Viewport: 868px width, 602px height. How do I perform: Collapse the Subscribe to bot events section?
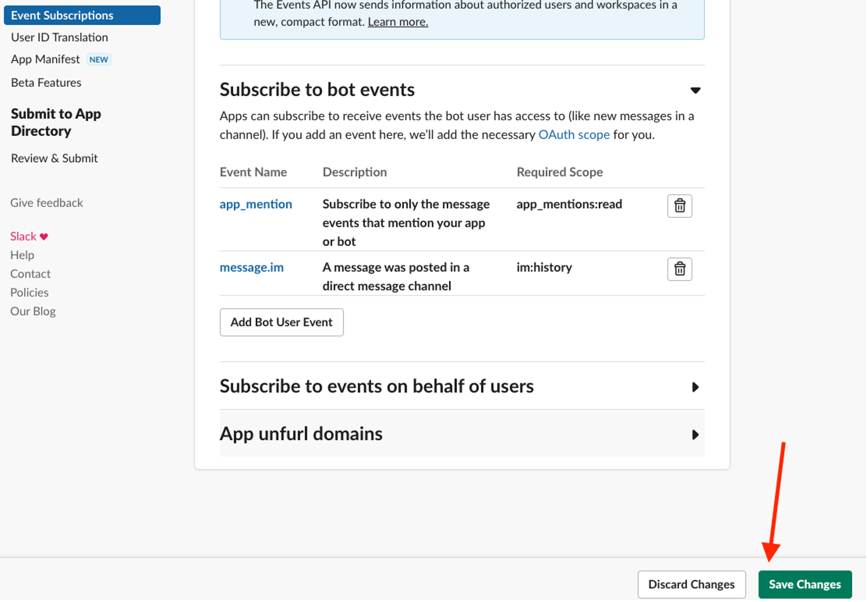(x=695, y=90)
